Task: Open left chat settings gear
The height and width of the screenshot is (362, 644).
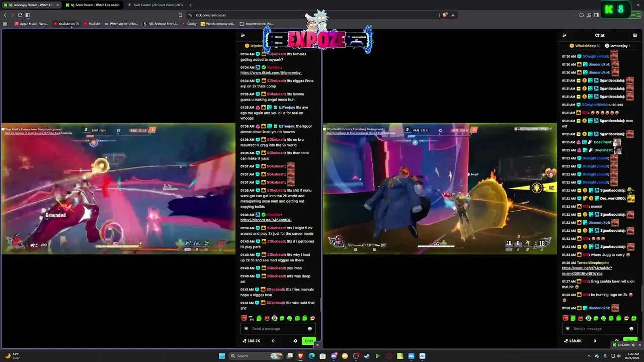Action: click(295, 341)
